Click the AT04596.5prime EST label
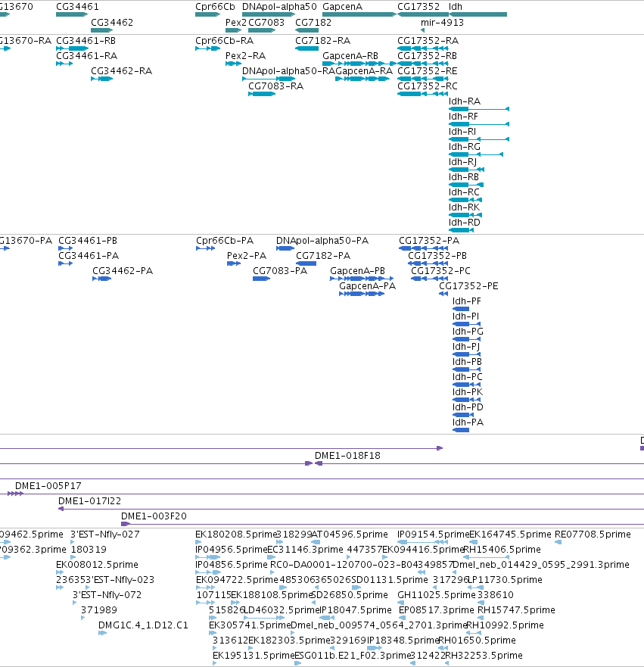The width and height of the screenshot is (644, 667). tap(350, 534)
